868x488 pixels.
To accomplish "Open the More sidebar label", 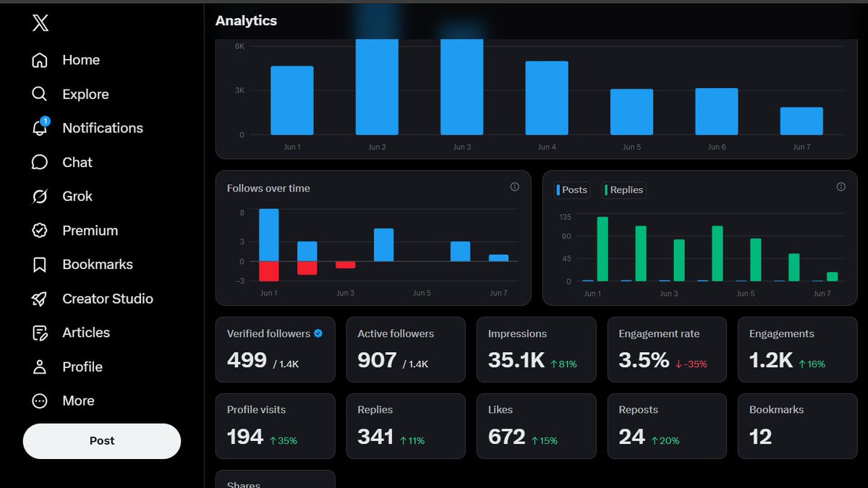I will pos(78,401).
